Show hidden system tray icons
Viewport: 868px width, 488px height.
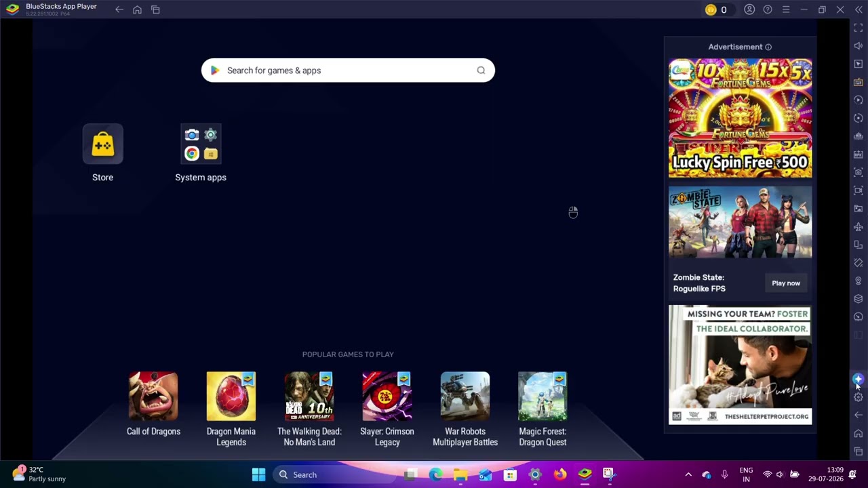click(x=688, y=474)
